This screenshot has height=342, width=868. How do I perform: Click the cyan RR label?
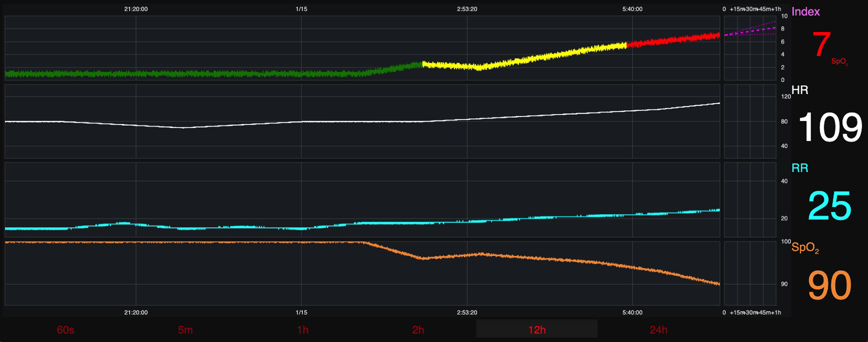click(x=800, y=168)
